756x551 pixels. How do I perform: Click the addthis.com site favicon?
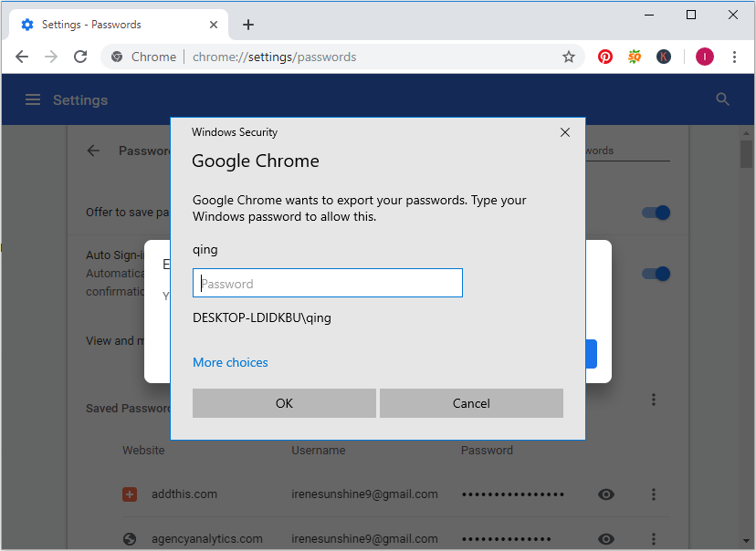130,494
